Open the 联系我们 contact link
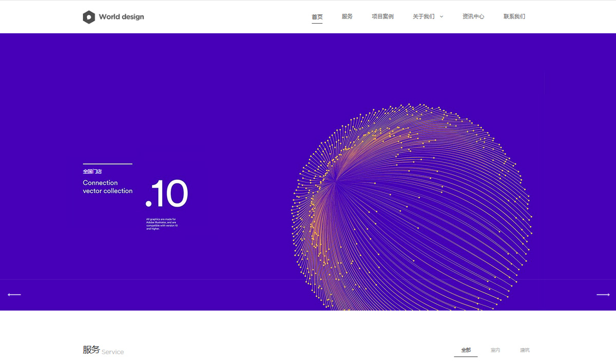 514,17
